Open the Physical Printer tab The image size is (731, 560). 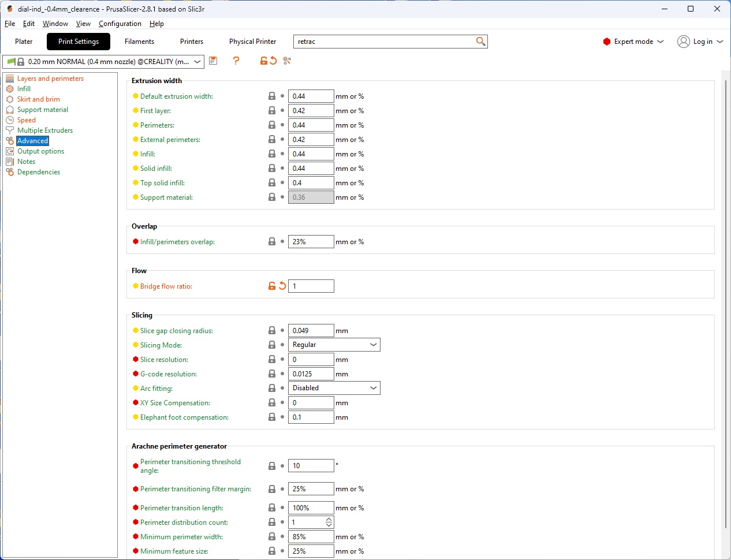point(253,42)
